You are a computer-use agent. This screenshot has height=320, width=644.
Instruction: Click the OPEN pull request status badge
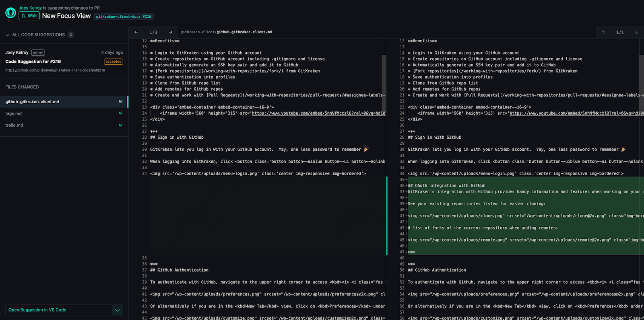[x=29, y=16]
